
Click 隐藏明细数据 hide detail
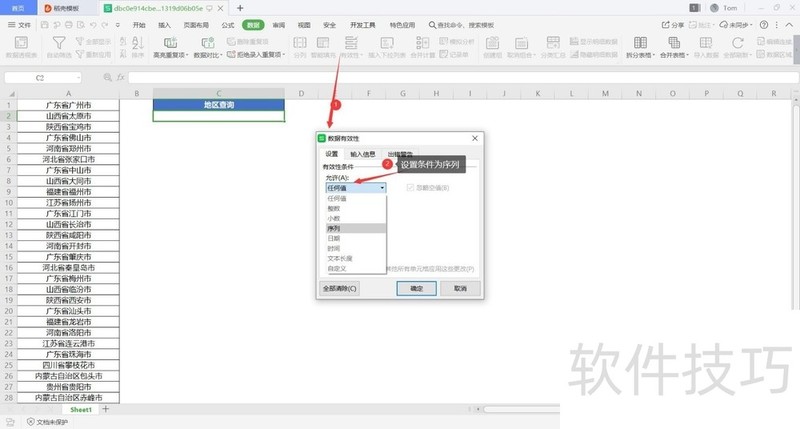click(x=593, y=54)
